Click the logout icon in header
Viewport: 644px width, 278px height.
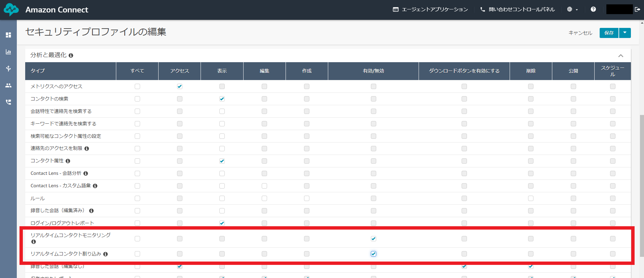pyautogui.click(x=637, y=9)
